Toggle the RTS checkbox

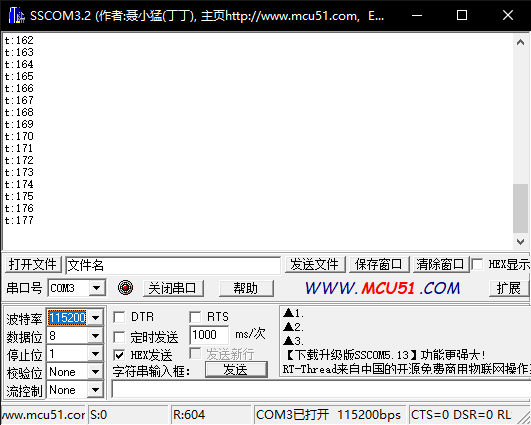click(195, 317)
